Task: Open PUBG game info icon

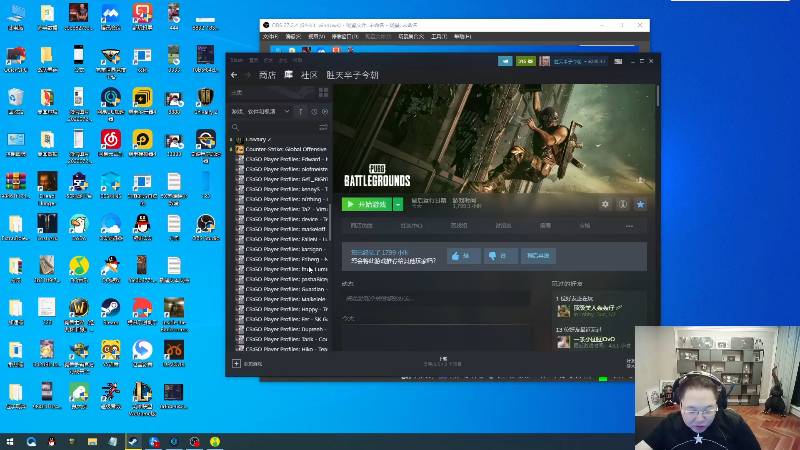Action: [x=623, y=205]
